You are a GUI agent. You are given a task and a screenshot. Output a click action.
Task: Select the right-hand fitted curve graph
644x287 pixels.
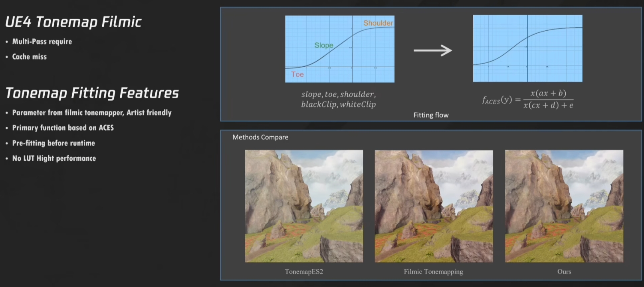(x=527, y=48)
